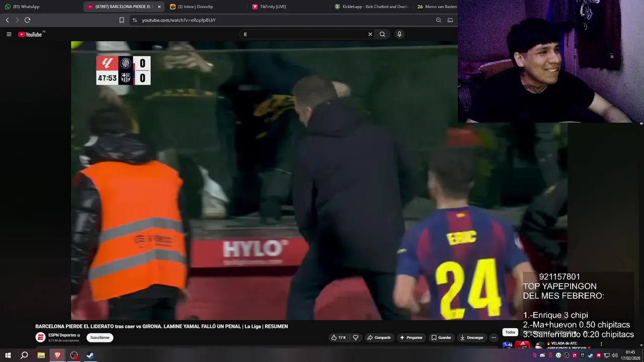644x362 pixels.
Task: Click the video title BARCELONA PIERDE EL LIDERATO
Action: coord(162,326)
